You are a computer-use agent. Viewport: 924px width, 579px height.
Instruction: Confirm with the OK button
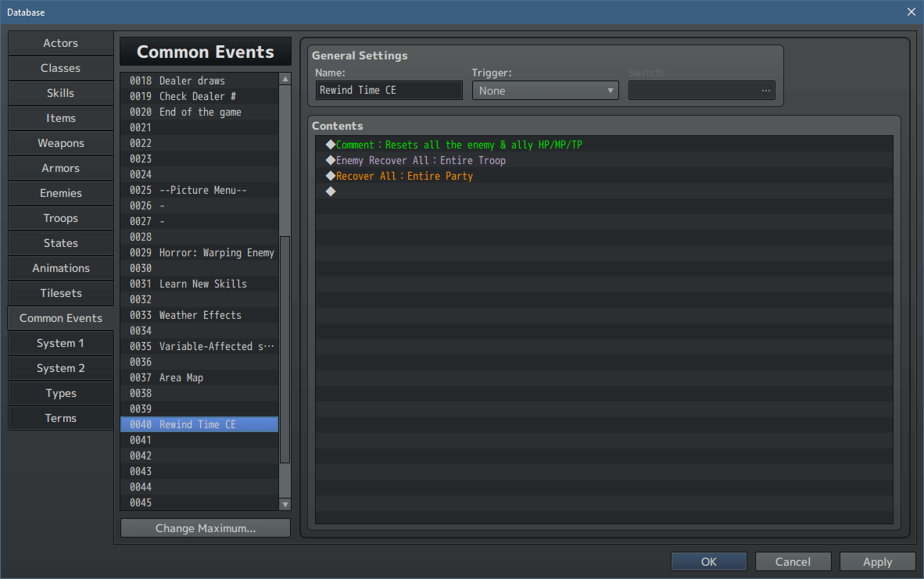(x=708, y=562)
